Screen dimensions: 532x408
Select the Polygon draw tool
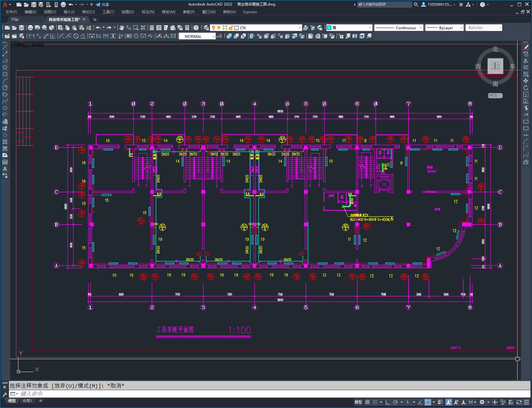5,67
